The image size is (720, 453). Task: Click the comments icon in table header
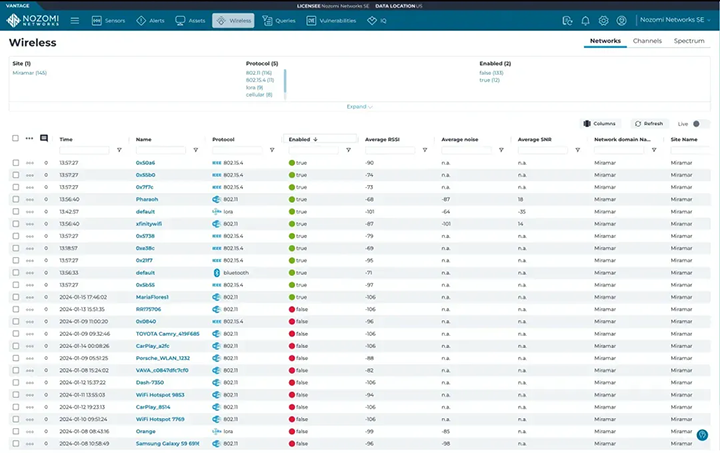pyautogui.click(x=44, y=139)
